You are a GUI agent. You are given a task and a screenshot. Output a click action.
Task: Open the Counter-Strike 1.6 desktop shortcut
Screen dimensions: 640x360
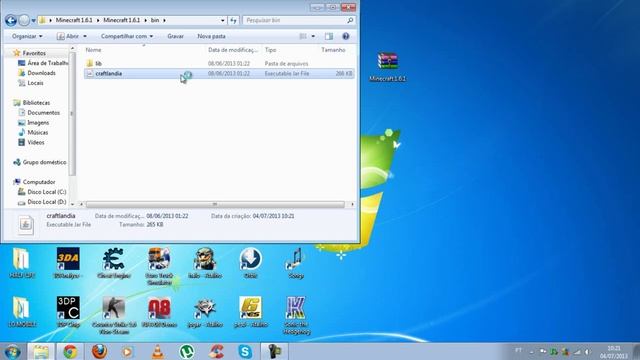(x=114, y=315)
